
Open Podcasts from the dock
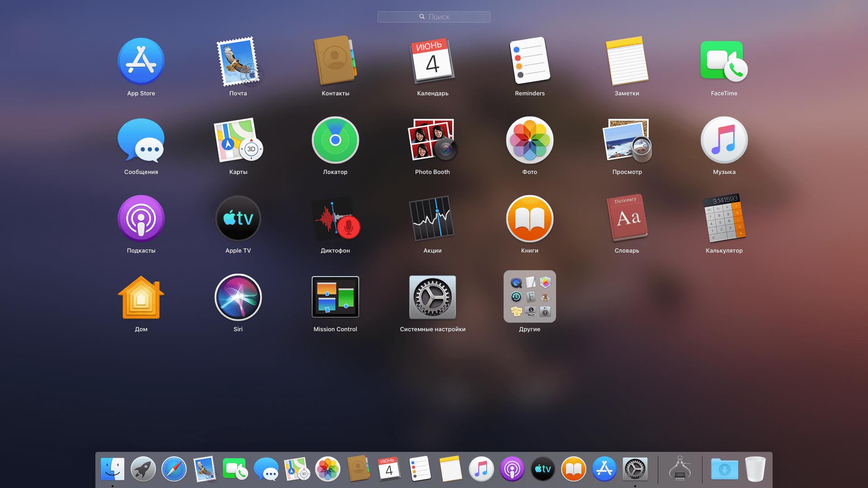pyautogui.click(x=512, y=468)
